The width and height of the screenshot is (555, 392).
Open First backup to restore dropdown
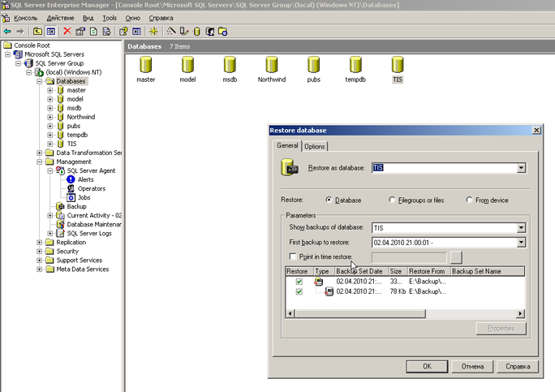pyautogui.click(x=521, y=243)
